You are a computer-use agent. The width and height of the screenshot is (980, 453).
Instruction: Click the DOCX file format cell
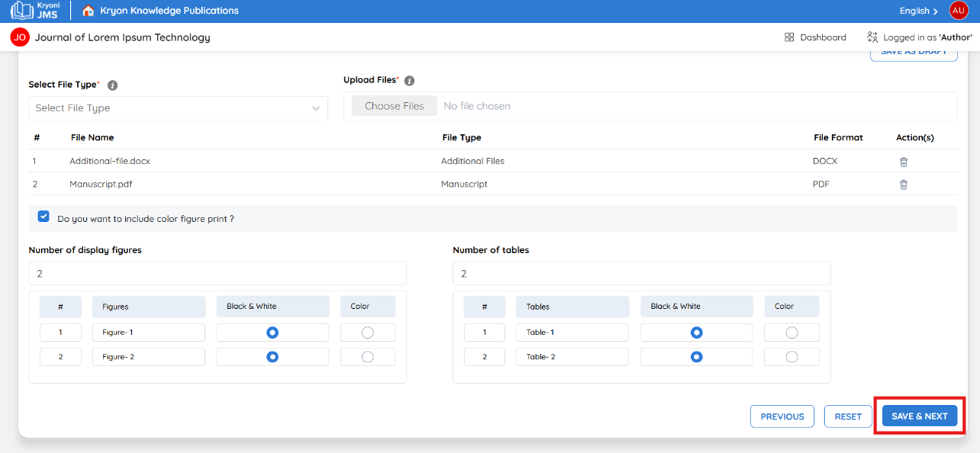824,161
